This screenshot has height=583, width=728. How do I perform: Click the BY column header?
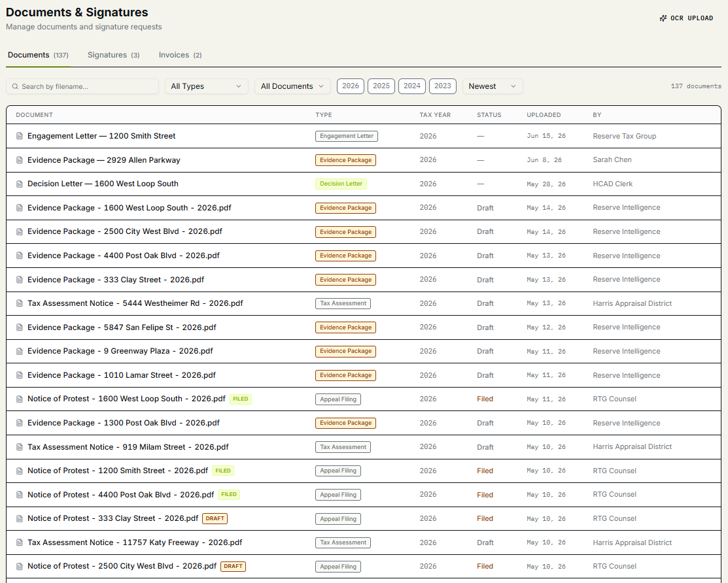click(x=597, y=115)
